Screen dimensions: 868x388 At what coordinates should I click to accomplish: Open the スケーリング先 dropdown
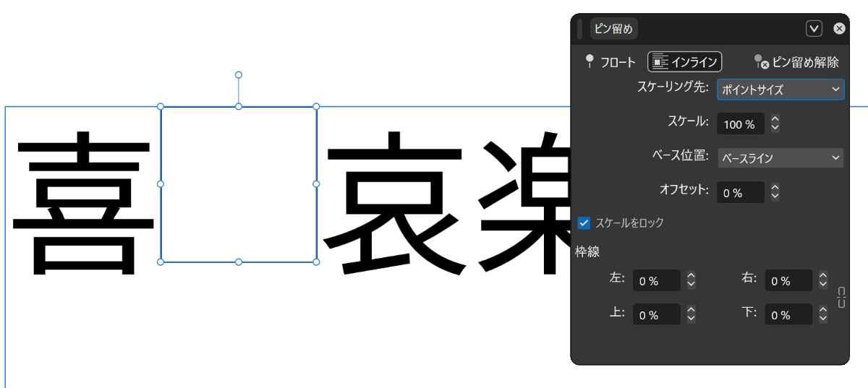(780, 90)
